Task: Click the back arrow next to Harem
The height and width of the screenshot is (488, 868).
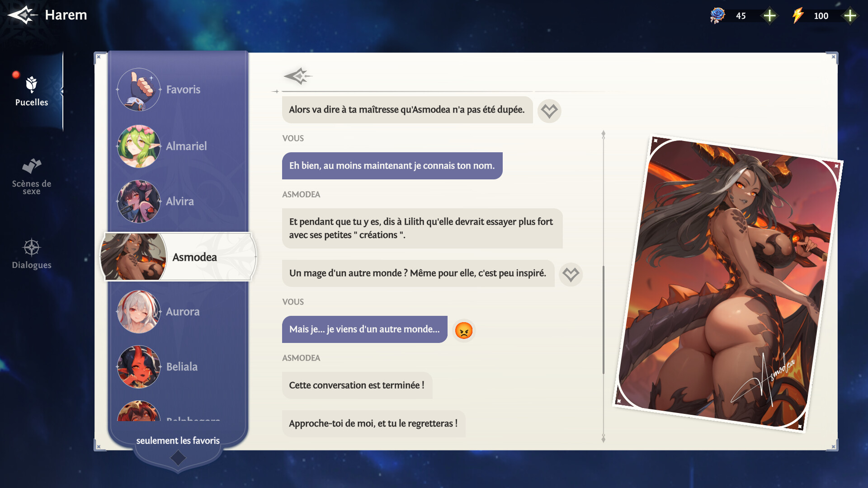Action: point(22,15)
